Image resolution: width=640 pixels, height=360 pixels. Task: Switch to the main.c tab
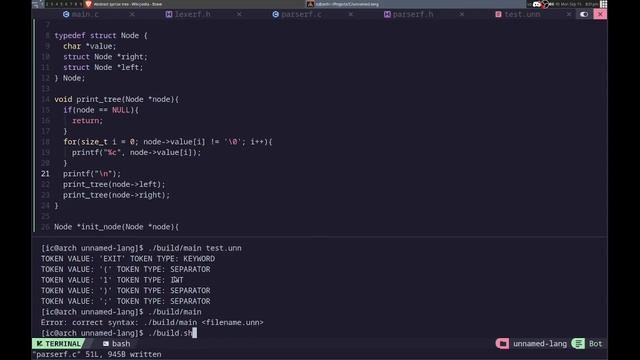pos(85,14)
